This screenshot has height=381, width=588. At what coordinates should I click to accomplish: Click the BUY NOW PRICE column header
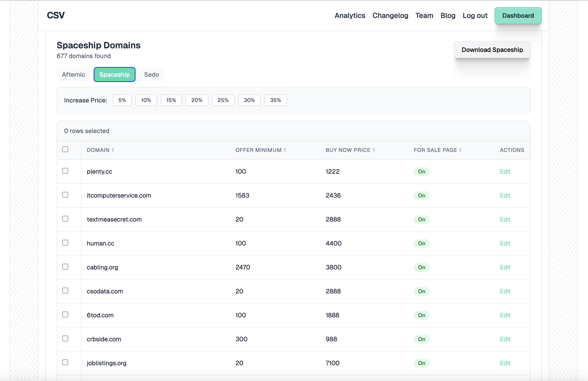(x=348, y=150)
